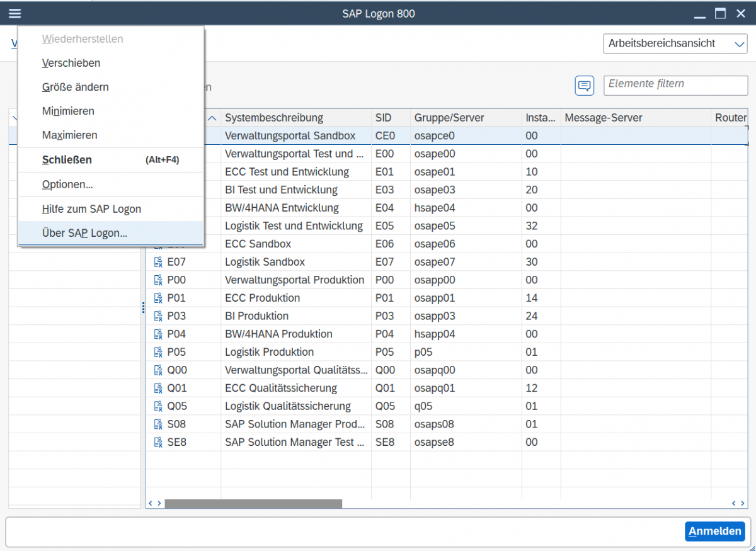Open the Arbeitsbereichsansicht dropdown
Viewport: 756px width, 551px height.
[x=675, y=43]
